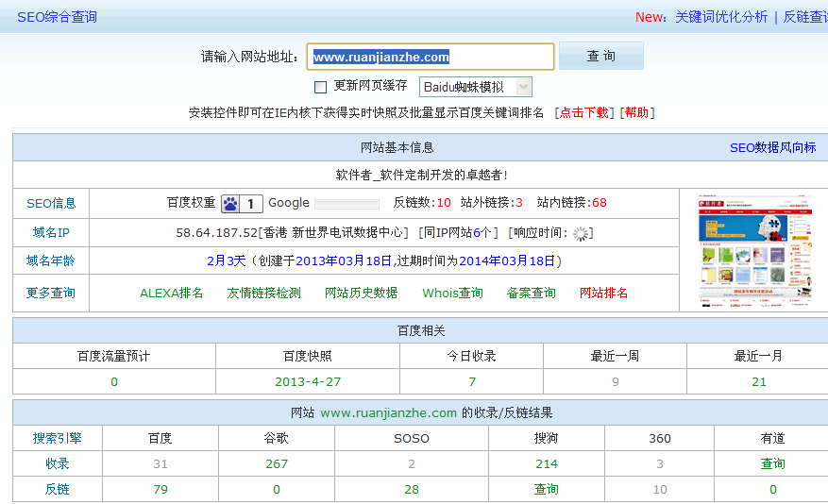This screenshot has height=504, width=828.
Task: Open SEO综合查询 header link
Action: (x=57, y=17)
